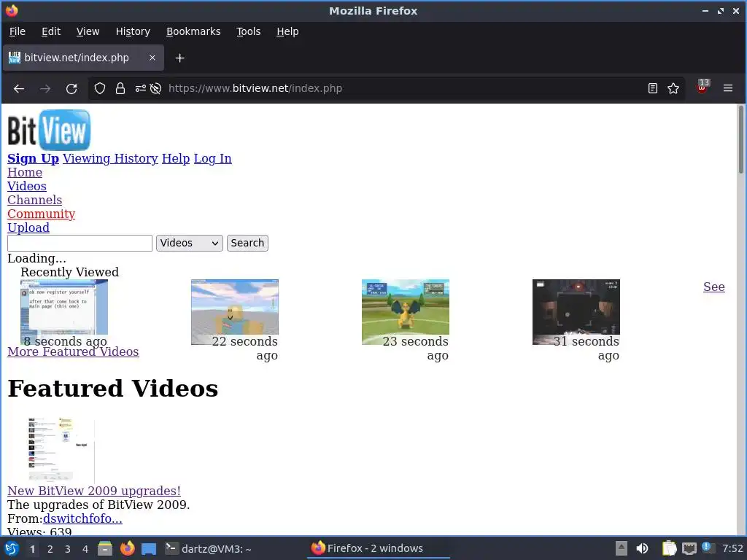Open the dark thumbnail viewed 31 seconds ago
Image resolution: width=747 pixels, height=560 pixels.
pos(576,312)
